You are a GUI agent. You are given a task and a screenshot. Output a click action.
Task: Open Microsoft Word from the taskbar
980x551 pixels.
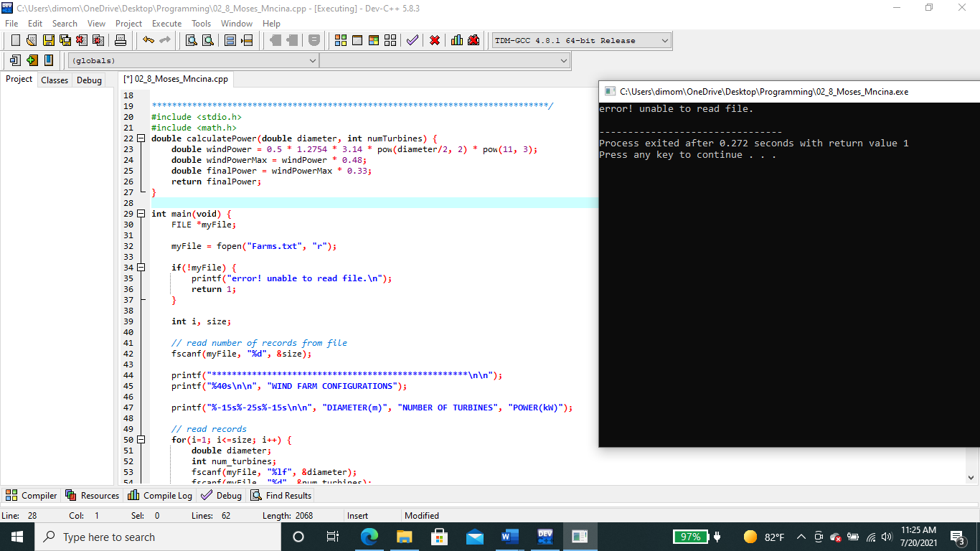[510, 537]
